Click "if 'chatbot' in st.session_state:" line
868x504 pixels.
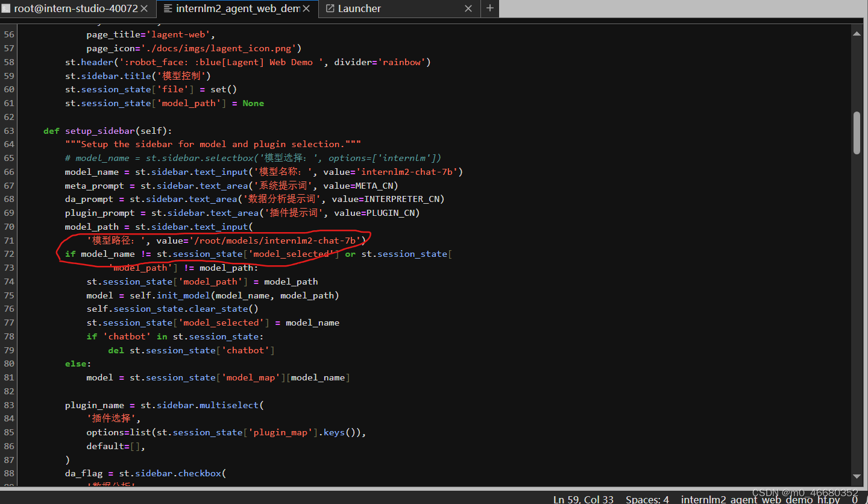coord(175,336)
